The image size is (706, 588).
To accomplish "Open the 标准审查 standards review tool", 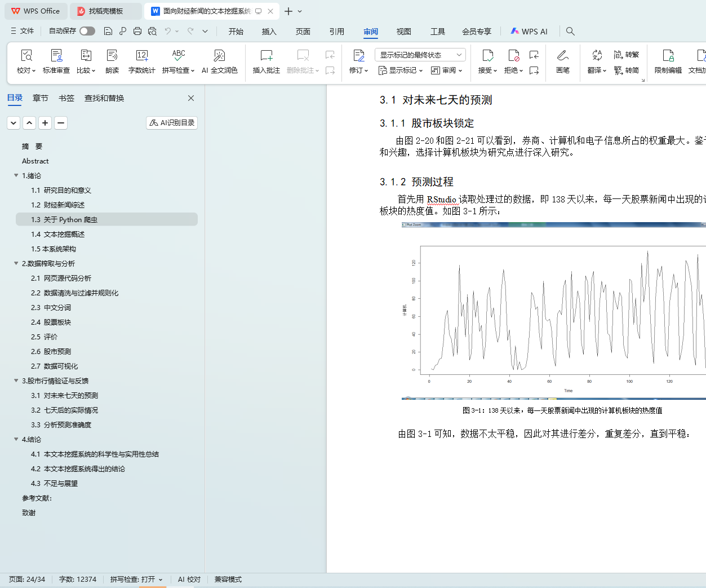I will pyautogui.click(x=56, y=56).
